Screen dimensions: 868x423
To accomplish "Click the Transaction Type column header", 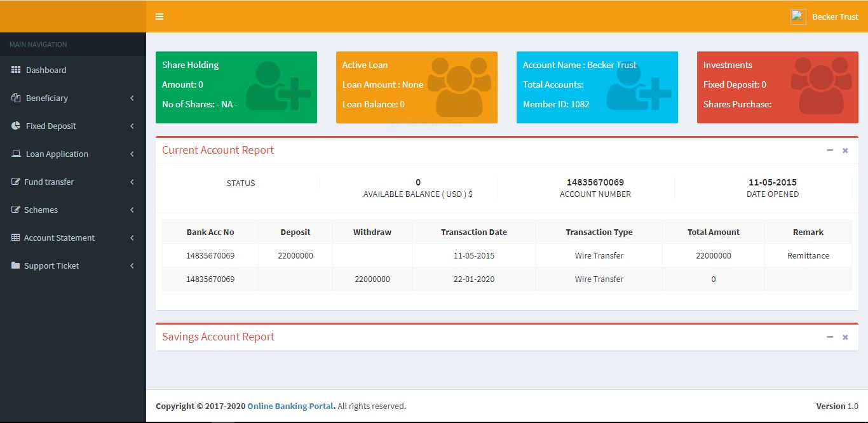I will coord(599,232).
